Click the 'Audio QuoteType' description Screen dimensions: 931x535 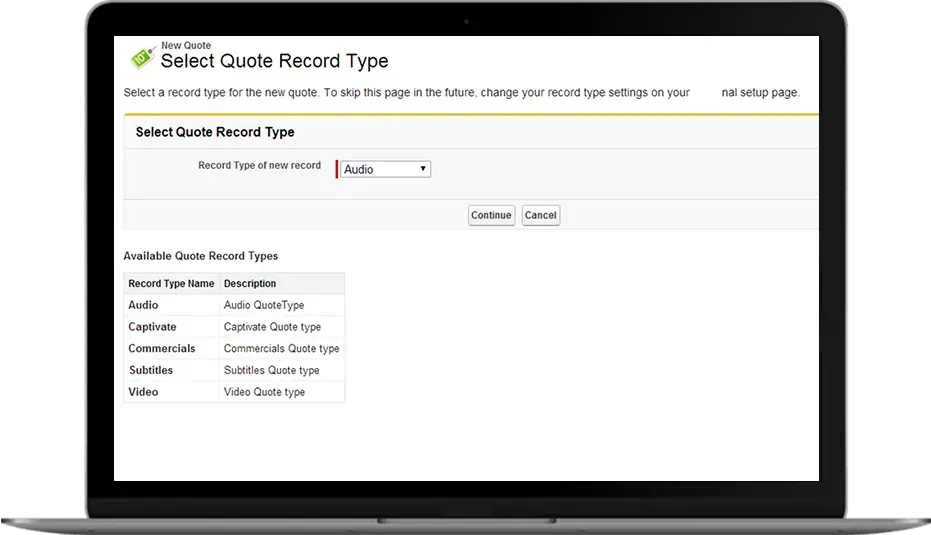coord(264,305)
